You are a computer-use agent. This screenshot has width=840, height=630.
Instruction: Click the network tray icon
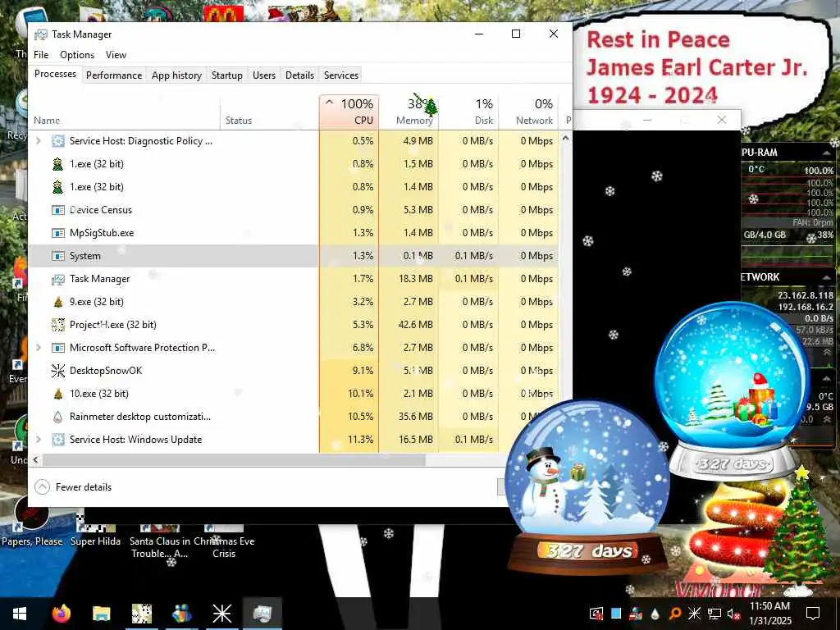[x=714, y=614]
